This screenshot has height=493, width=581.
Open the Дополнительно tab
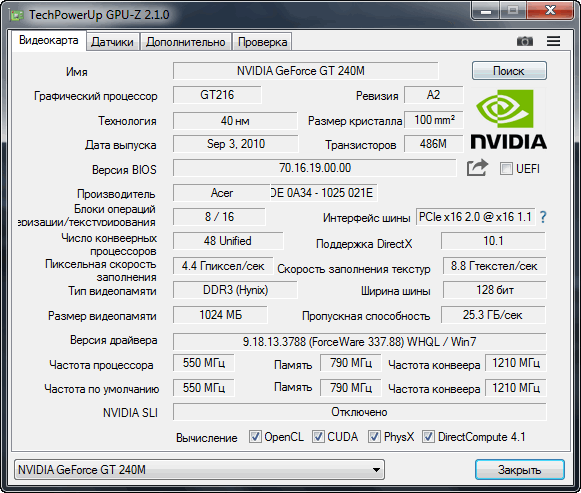tap(185, 42)
